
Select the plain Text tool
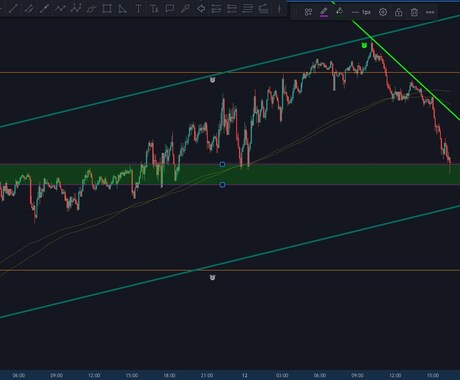coord(138,9)
